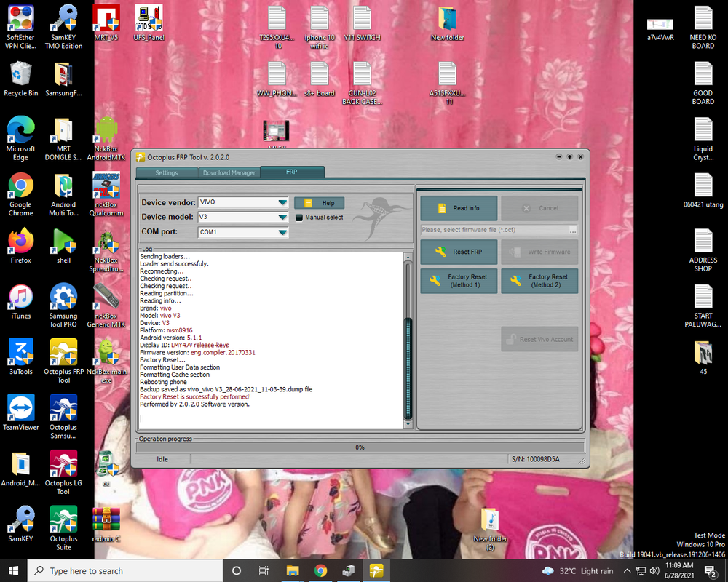The image size is (728, 582).
Task: Open Cortana circle on taskbar
Action: click(237, 571)
